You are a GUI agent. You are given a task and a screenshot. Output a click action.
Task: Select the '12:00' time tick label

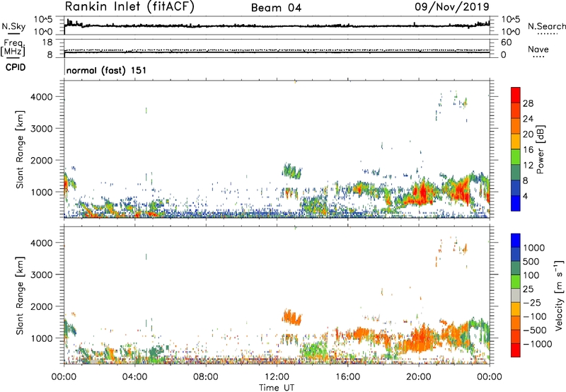click(277, 377)
